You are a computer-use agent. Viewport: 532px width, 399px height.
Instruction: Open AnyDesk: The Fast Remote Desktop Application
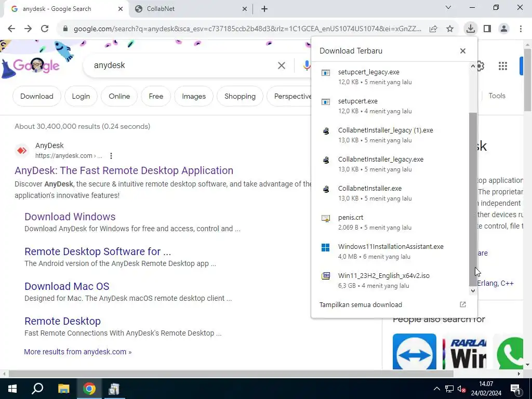124,170
